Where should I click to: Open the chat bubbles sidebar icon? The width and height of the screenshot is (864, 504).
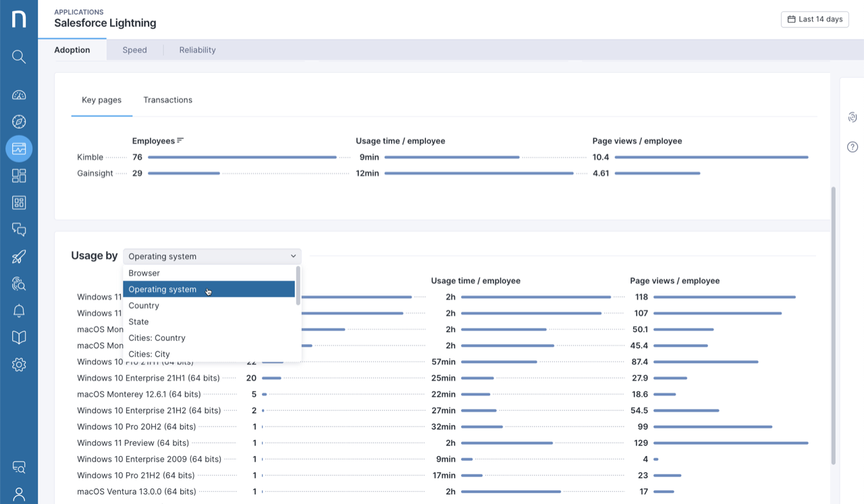(x=19, y=229)
